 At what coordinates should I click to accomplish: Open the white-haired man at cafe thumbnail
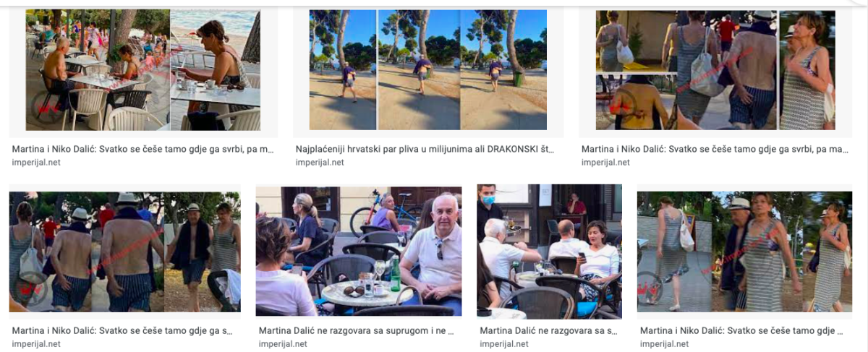[x=359, y=251]
